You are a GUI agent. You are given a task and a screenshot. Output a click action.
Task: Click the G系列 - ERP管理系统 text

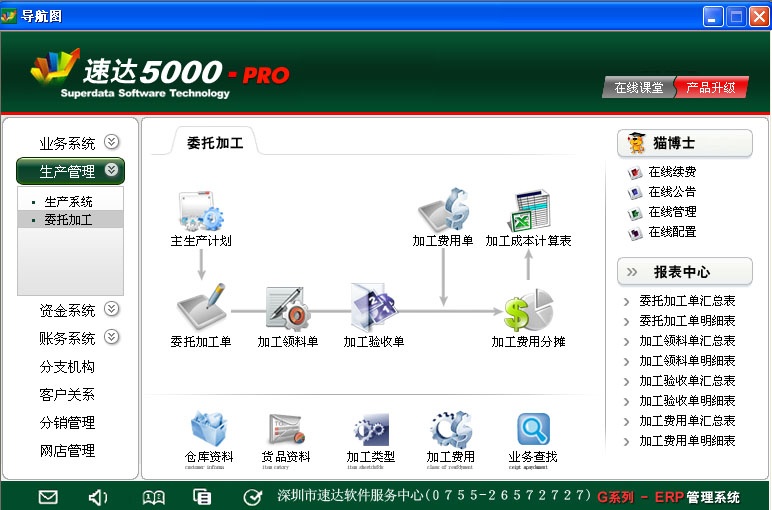tap(668, 497)
